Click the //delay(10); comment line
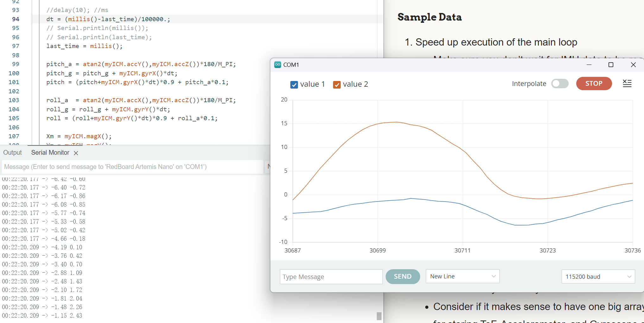Viewport: 644px width, 323px height. pyautogui.click(x=77, y=10)
